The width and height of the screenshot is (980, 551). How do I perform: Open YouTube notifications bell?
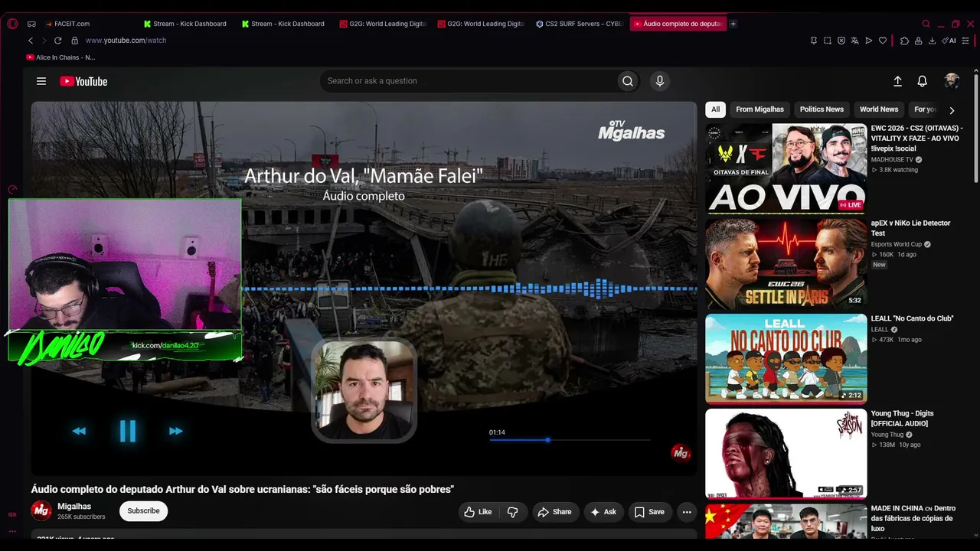[923, 81]
